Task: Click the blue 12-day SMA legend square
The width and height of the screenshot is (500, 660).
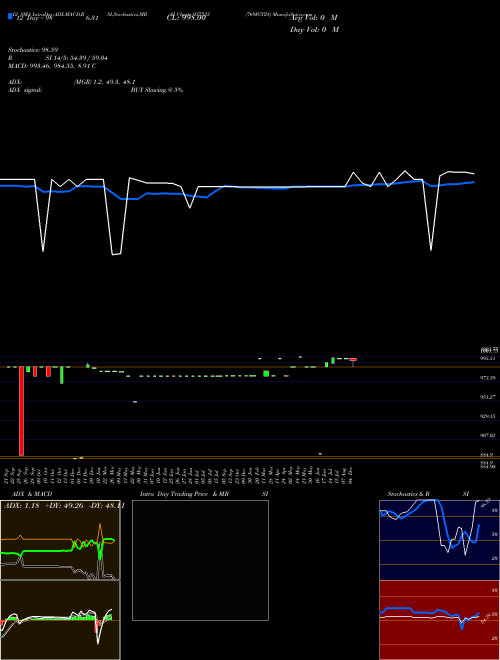Action: click(x=11, y=17)
